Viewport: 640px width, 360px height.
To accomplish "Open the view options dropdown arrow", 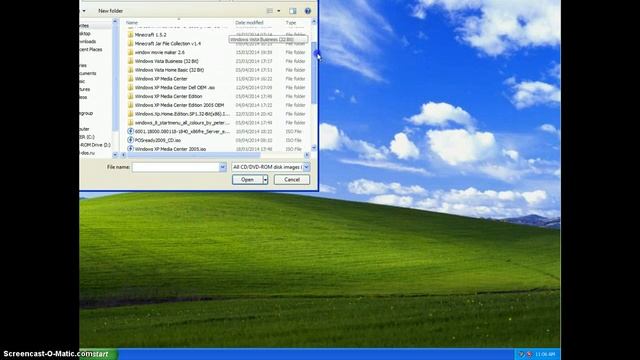I will 279,11.
